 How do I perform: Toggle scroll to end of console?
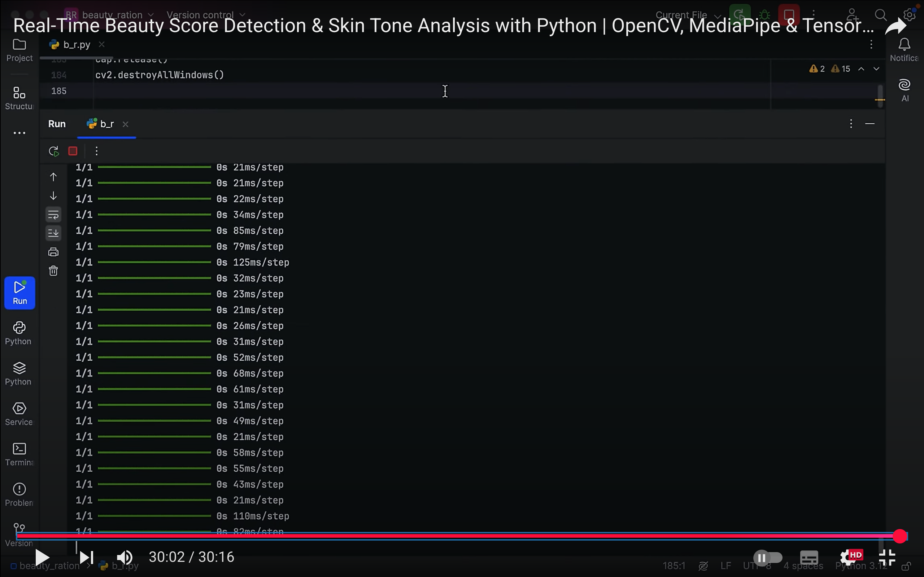[x=53, y=233]
